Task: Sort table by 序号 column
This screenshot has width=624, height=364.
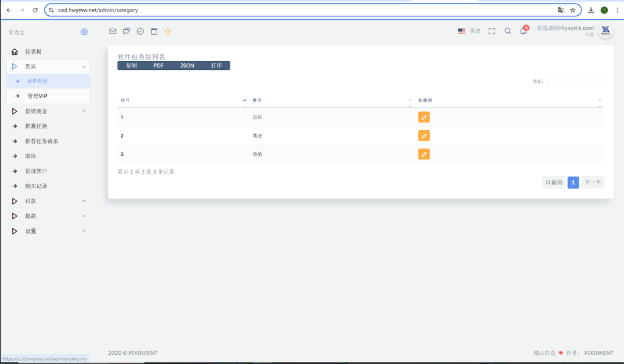Action: (184, 100)
